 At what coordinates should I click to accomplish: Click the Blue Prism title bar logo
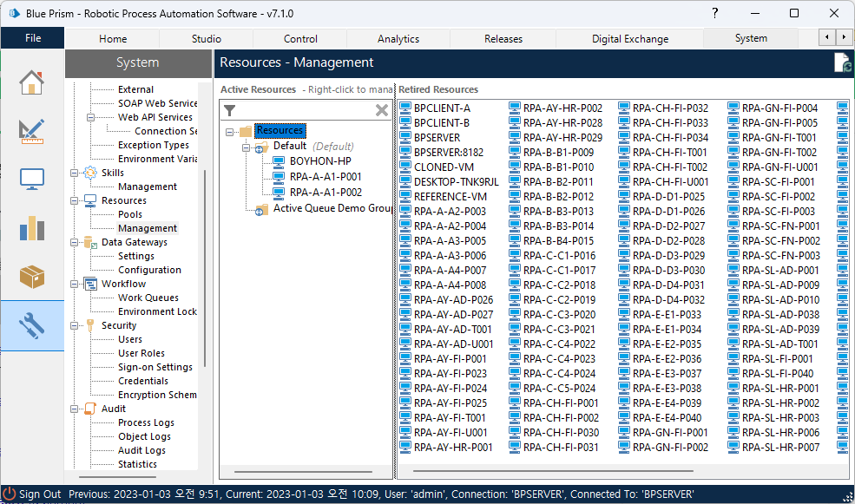pyautogui.click(x=14, y=13)
